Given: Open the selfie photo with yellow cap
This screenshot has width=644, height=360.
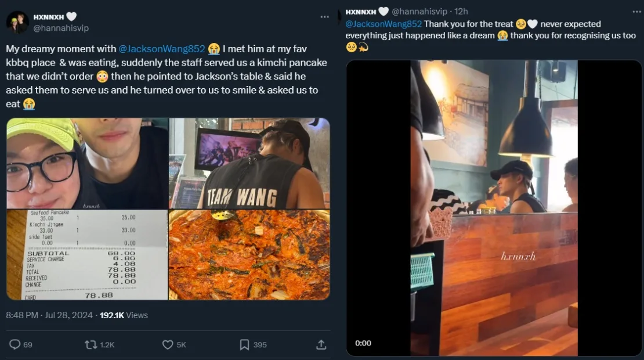Looking at the screenshot, I should pos(87,163).
